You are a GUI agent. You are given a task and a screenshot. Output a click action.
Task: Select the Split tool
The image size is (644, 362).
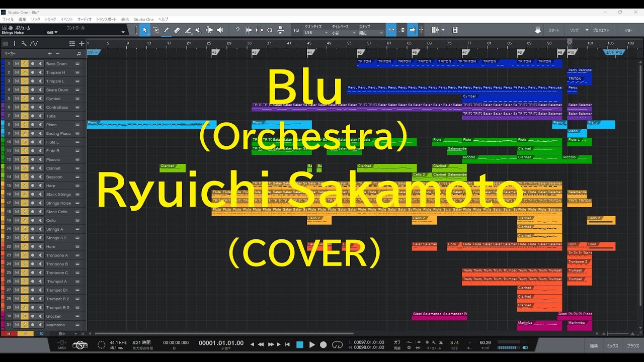(188, 30)
